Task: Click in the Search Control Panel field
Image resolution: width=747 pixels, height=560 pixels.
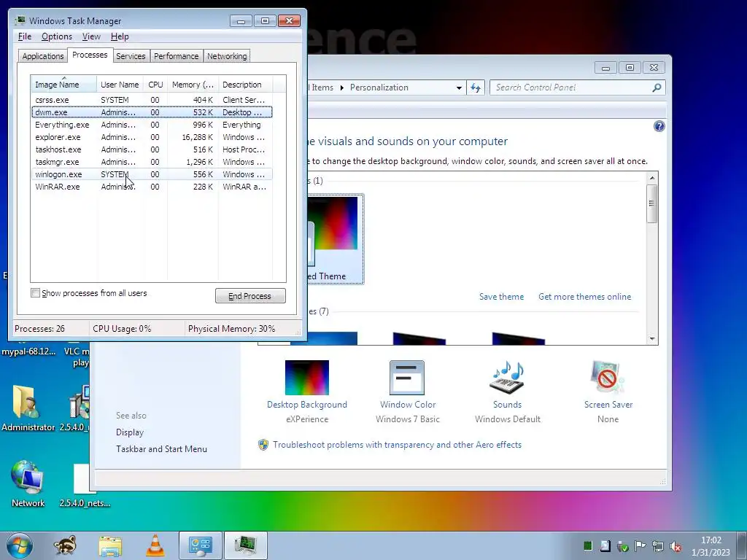Action: (571, 87)
